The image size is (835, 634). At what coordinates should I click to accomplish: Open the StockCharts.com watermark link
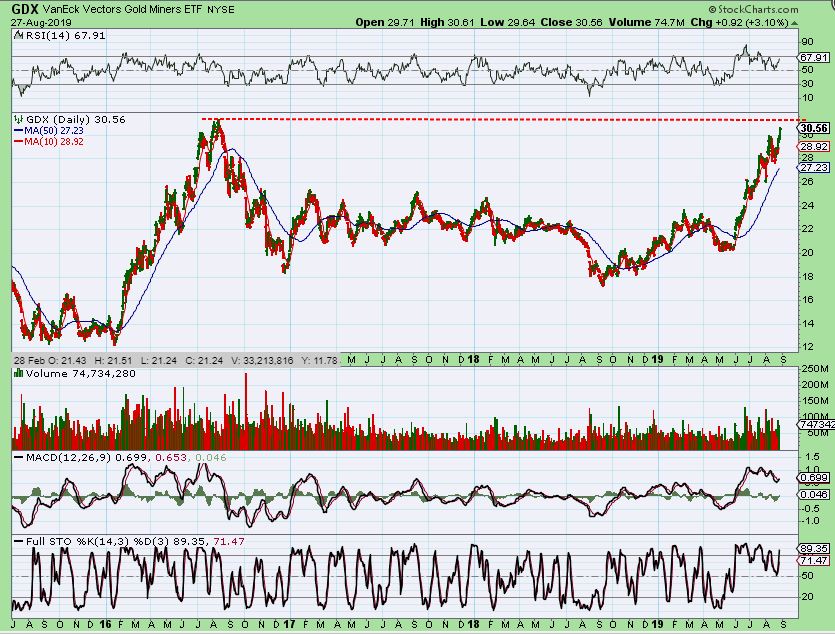(x=753, y=9)
